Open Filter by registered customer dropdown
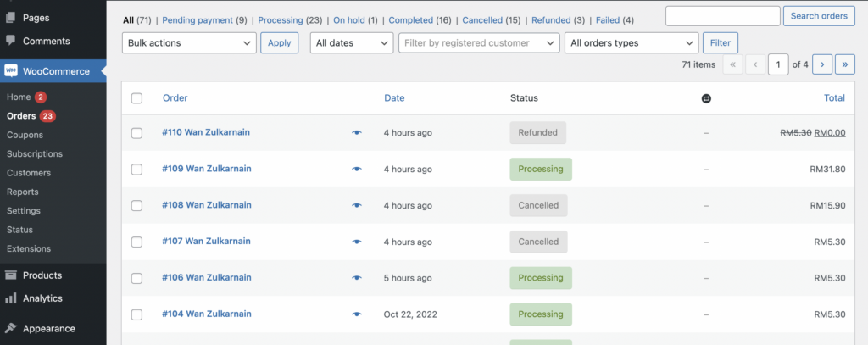 479,42
